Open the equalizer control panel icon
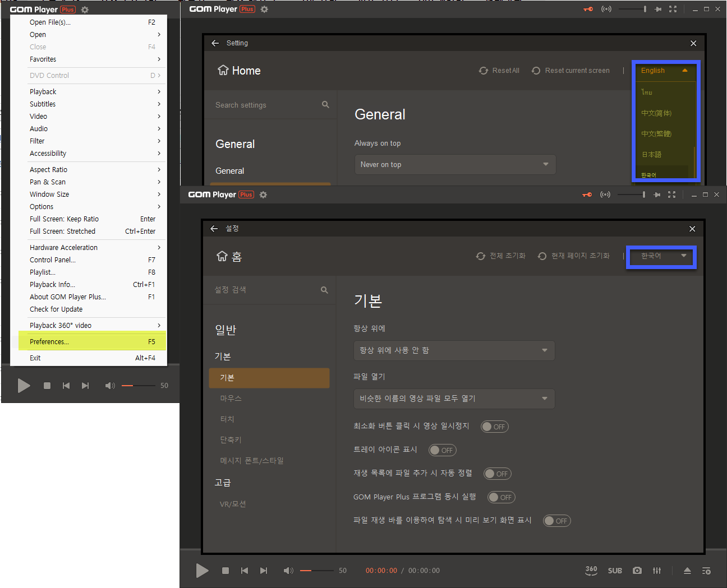Screen dimensions: 727x588 657,571
